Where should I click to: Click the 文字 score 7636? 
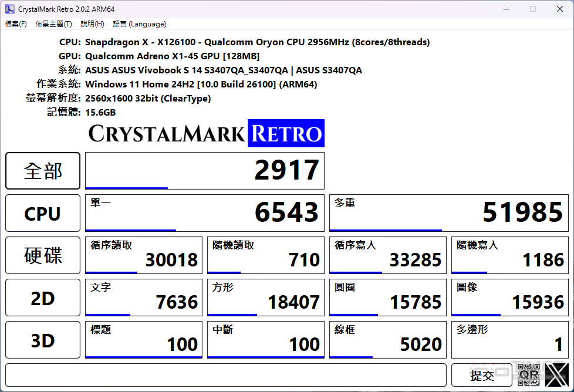click(143, 298)
